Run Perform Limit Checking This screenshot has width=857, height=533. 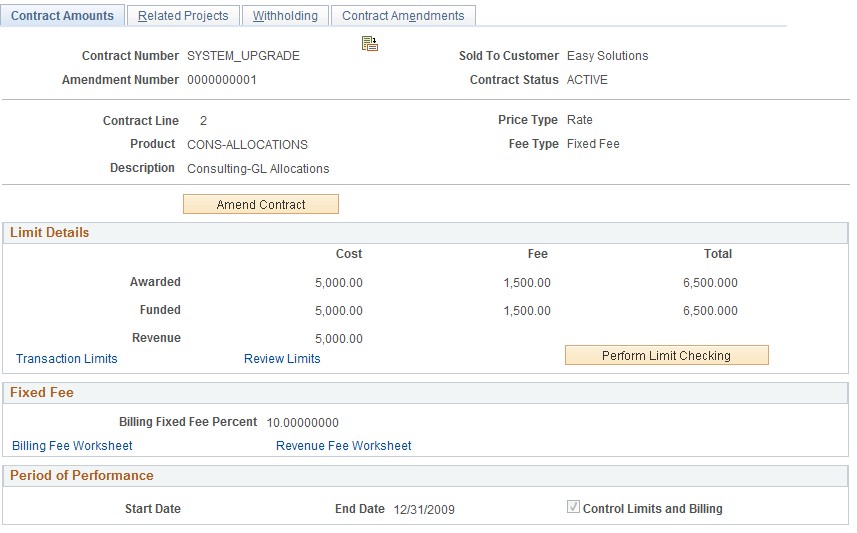pos(666,355)
